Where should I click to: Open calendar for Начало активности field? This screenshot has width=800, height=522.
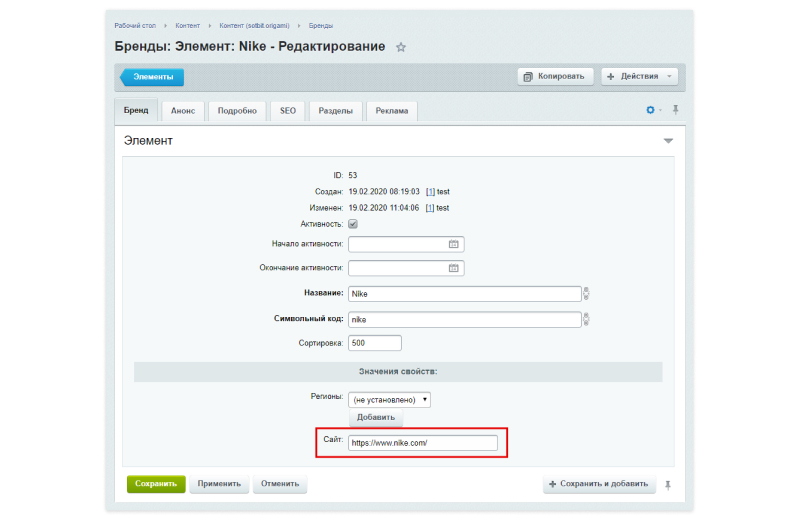[454, 244]
